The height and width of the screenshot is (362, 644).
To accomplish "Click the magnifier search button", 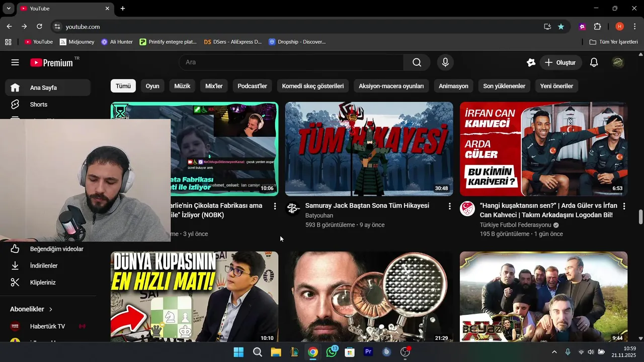I will click(417, 62).
